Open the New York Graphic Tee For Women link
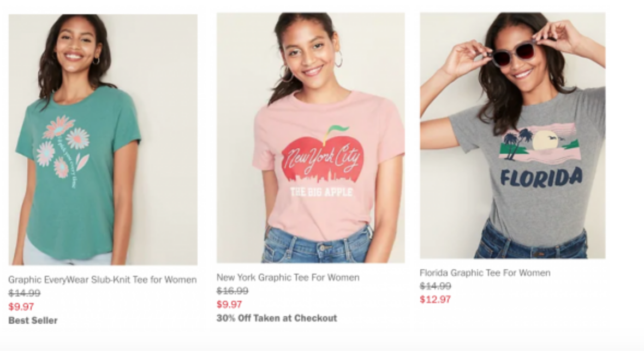 tap(288, 277)
